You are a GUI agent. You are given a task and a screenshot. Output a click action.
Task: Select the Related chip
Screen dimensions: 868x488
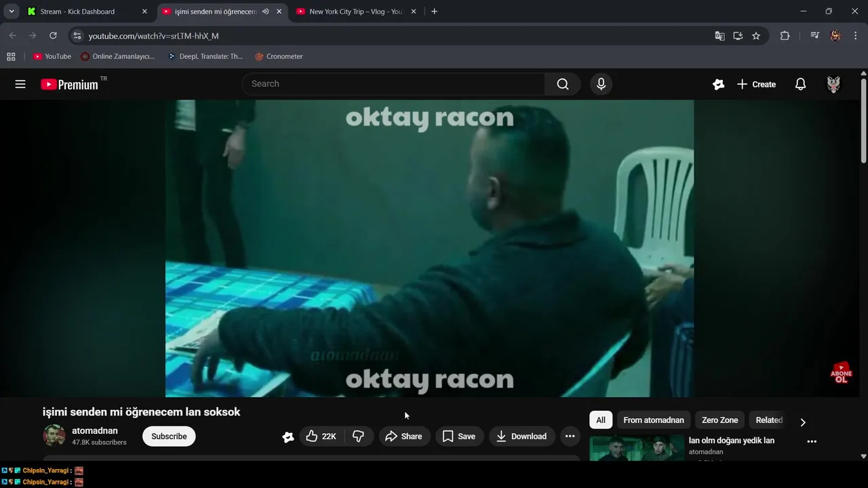pos(769,420)
